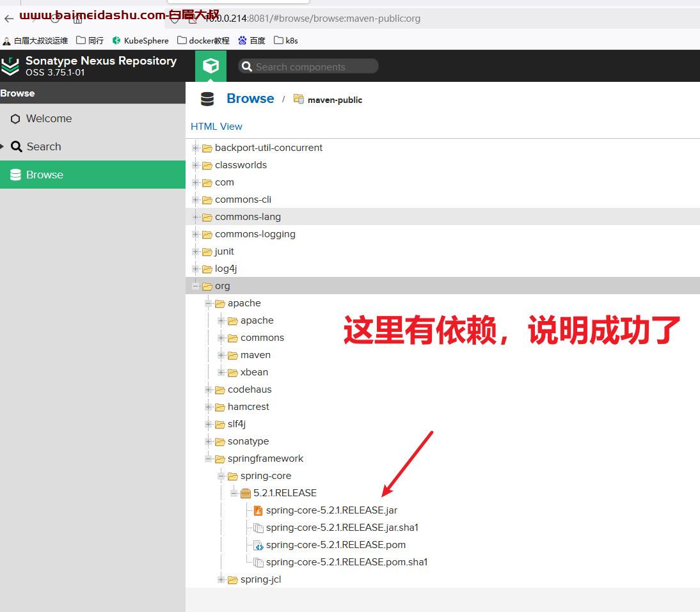This screenshot has height=612, width=700.
Task: Select spring-core-5.2.1.RELEASE.pom.sha1 file
Action: [x=347, y=563]
